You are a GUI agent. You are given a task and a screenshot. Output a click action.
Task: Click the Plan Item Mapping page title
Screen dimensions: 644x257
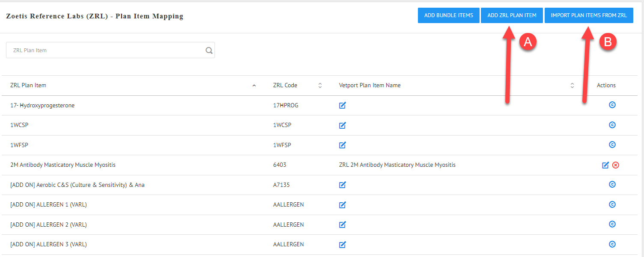pos(95,16)
